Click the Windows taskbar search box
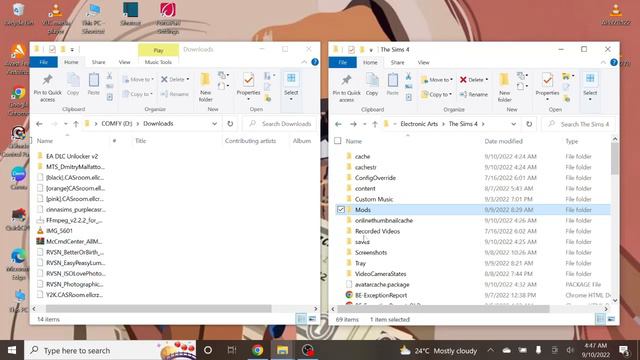The width and height of the screenshot is (640, 360). coord(110,350)
